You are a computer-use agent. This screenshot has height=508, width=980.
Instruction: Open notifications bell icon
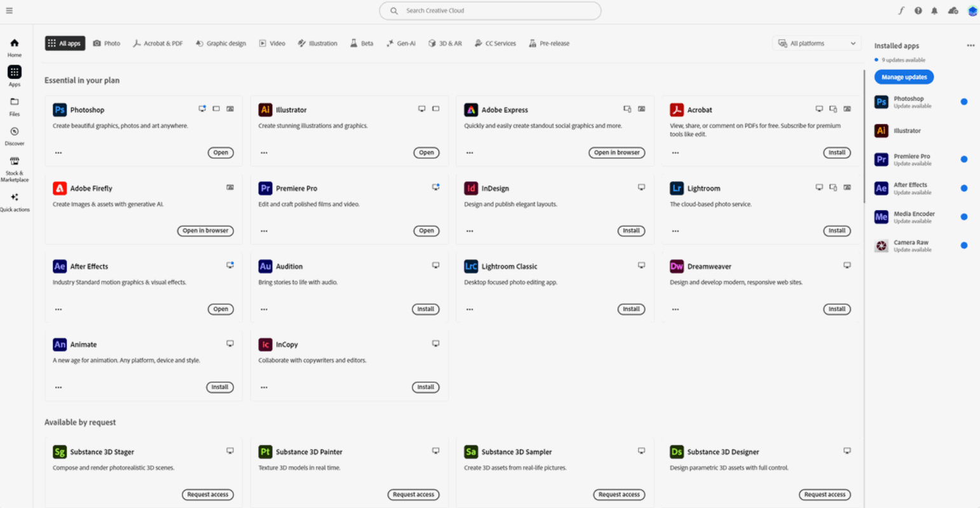tap(934, 11)
